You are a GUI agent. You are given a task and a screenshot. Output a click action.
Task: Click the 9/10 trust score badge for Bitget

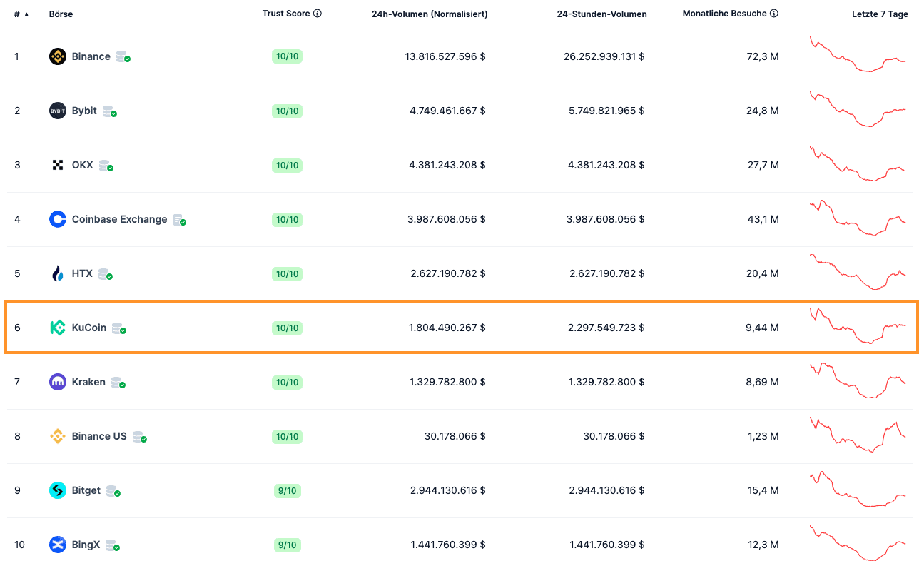tap(287, 490)
